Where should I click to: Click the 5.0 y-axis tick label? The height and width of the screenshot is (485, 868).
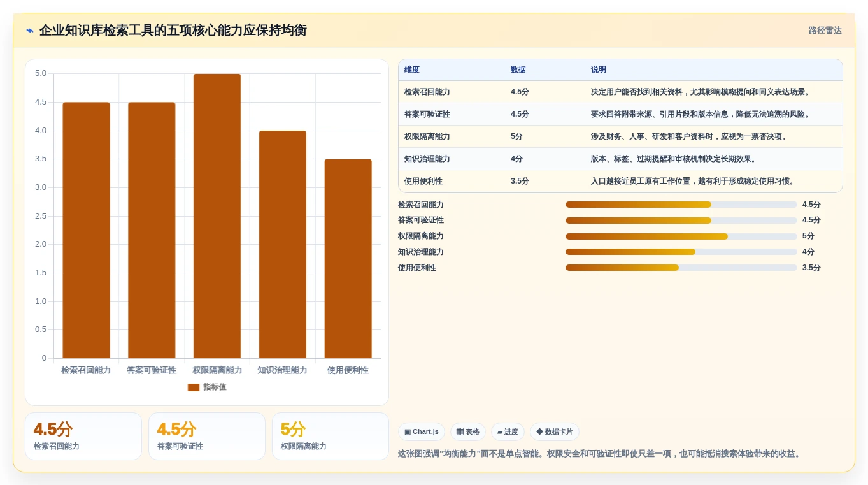[x=41, y=73]
